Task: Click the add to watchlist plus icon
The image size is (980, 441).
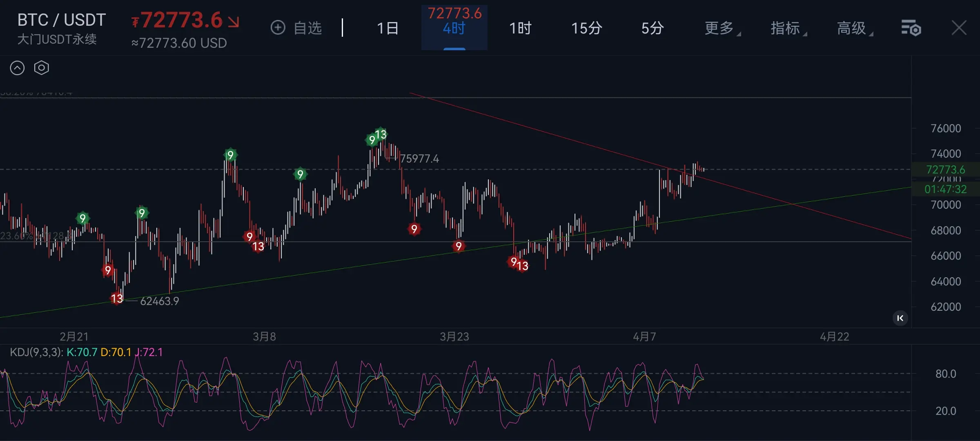Action: tap(278, 28)
